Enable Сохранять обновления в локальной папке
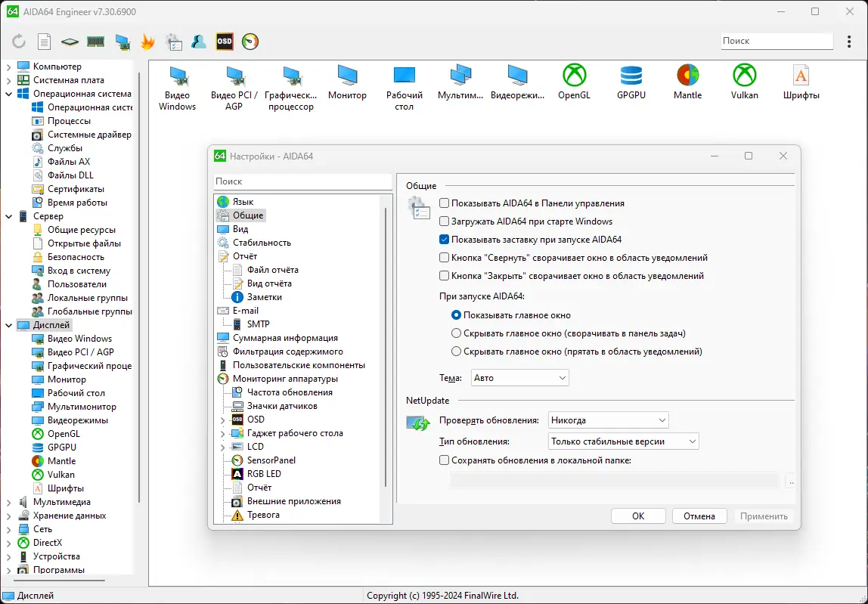868x604 pixels. click(444, 460)
